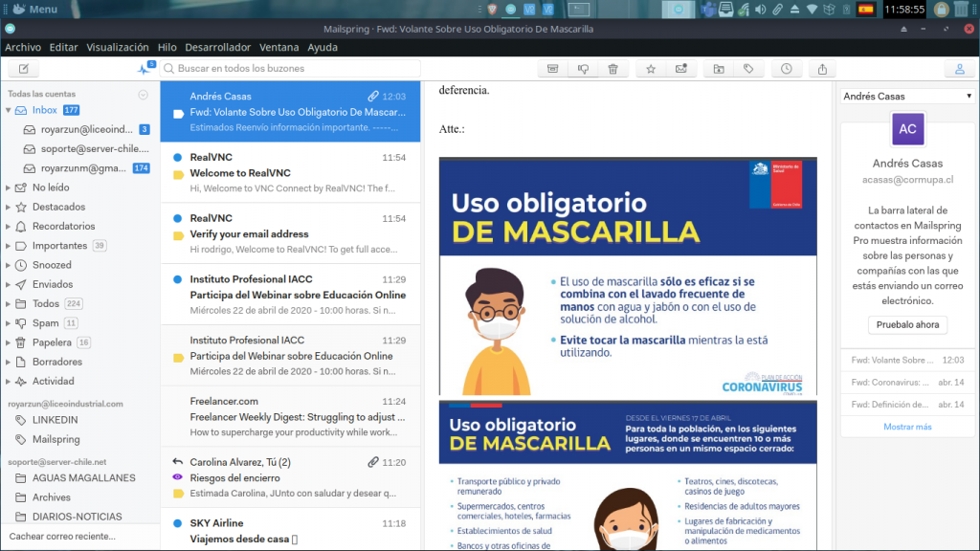This screenshot has width=980, height=551.
Task: Toggle important flag on Andrés Casas message
Action: coord(178,114)
